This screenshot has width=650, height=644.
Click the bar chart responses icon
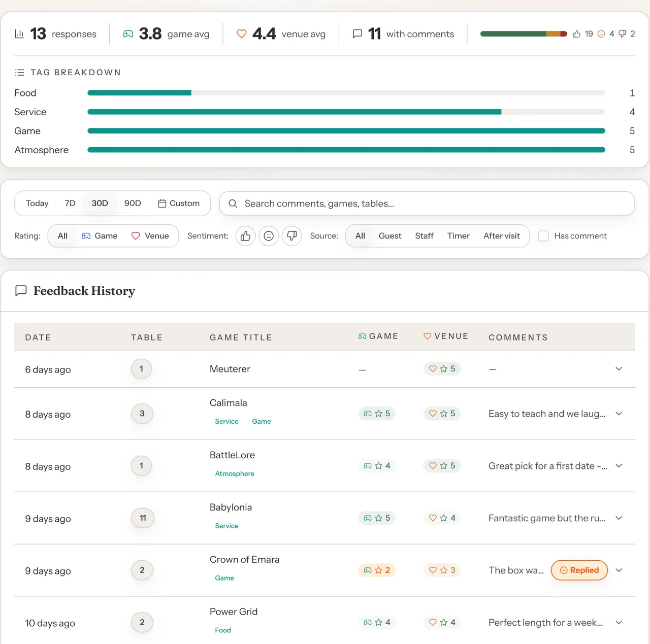click(19, 34)
